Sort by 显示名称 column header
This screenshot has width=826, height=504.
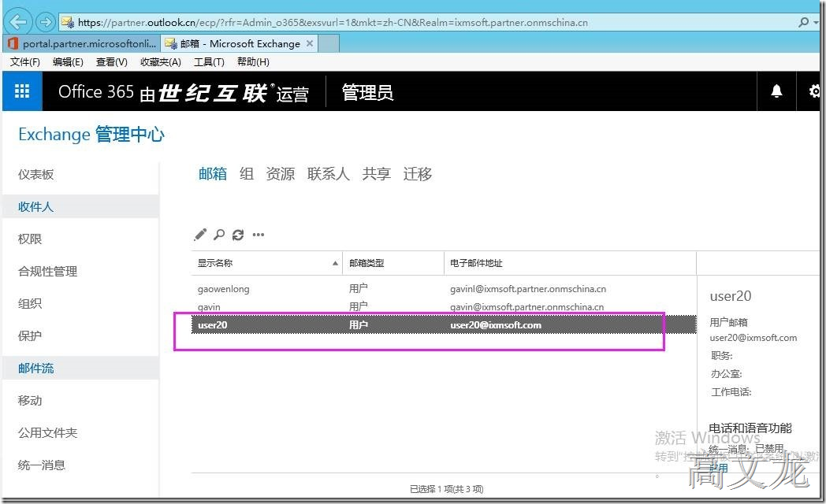click(x=267, y=263)
